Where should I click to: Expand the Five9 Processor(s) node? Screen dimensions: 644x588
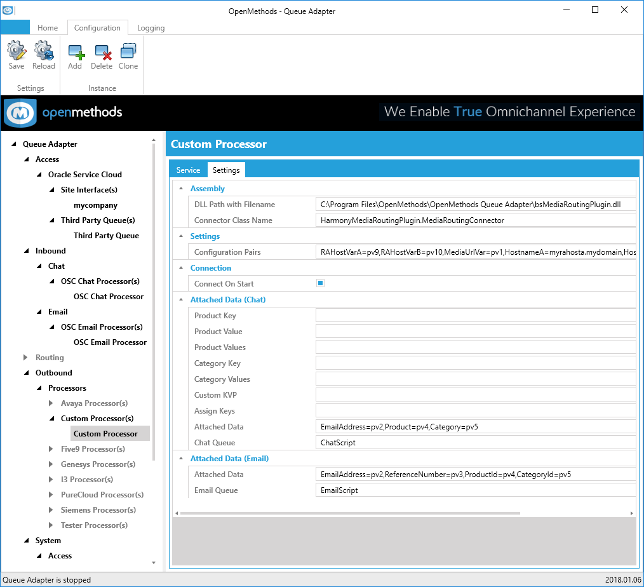(x=51, y=449)
